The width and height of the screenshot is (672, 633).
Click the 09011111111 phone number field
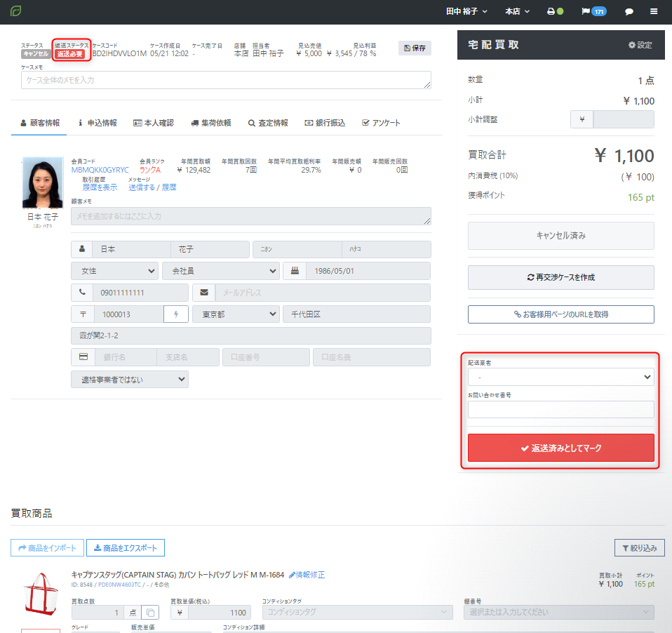tap(140, 293)
